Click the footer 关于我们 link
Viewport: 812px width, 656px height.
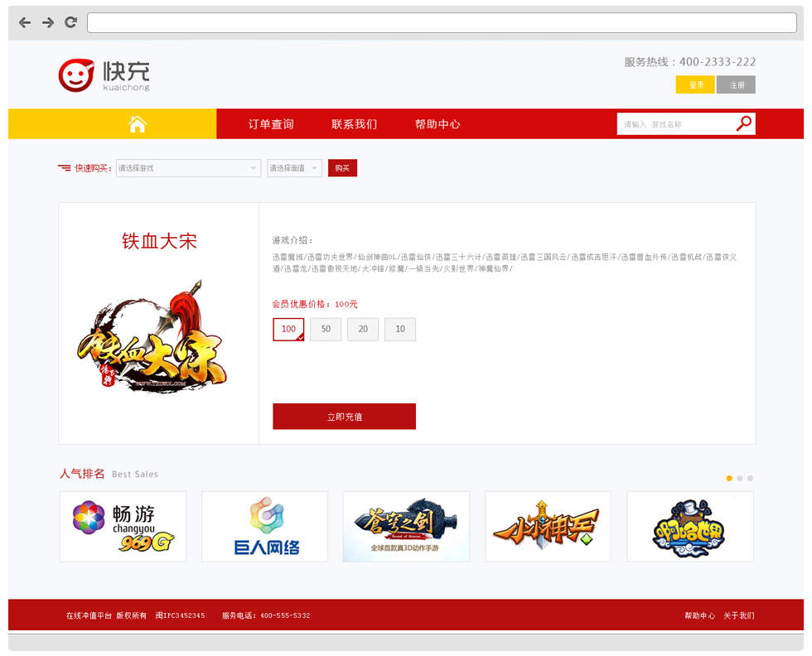point(739,615)
